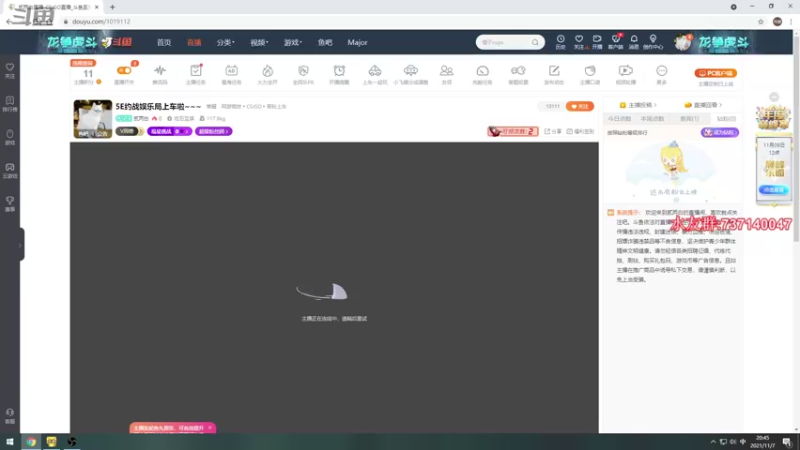The height and width of the screenshot is (450, 800).
Task: Expand the 视频 video dropdown
Action: 259,42
